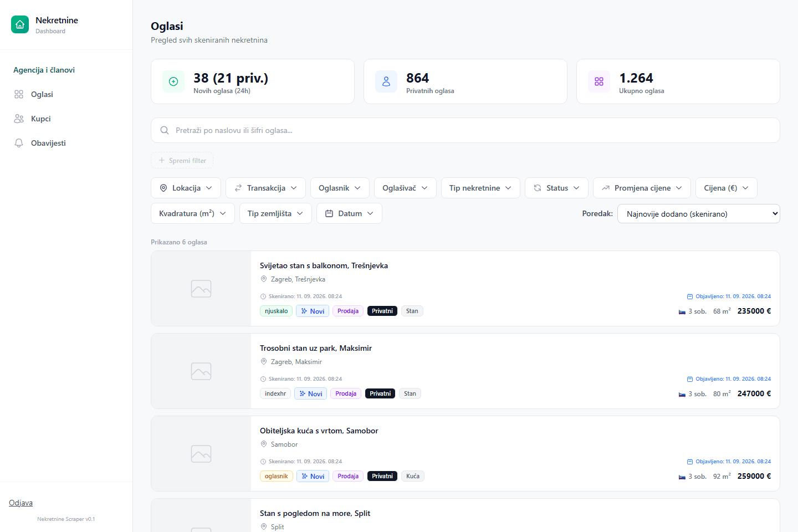Expand the Oglasnik filter
This screenshot has width=798, height=532.
[340, 188]
